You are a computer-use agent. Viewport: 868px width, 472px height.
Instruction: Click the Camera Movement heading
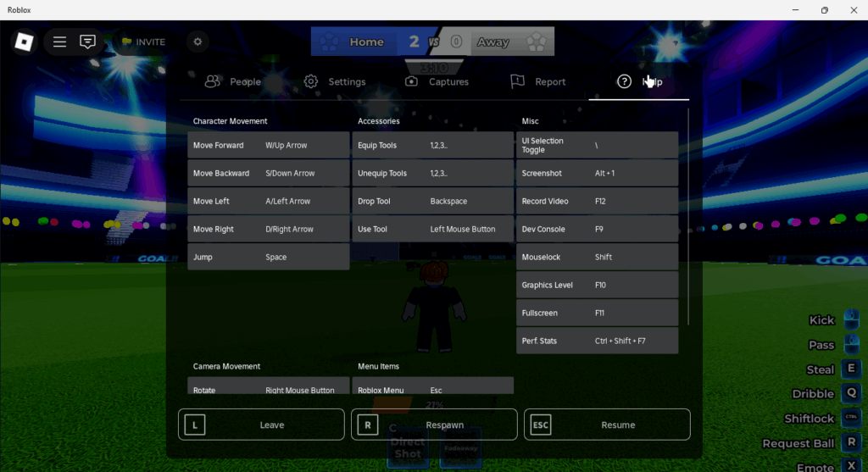pos(226,366)
